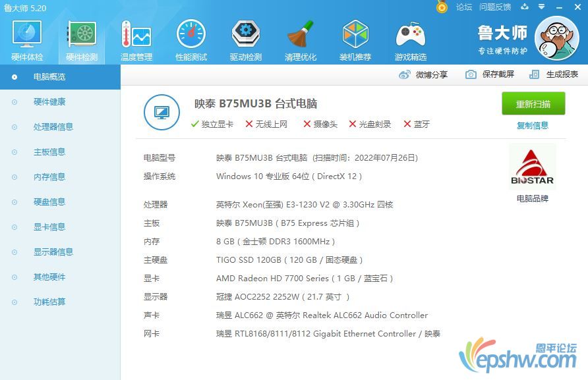588x380 pixels.
Task: Click the Xeon E3-1230 V2 processor value
Action: coord(305,205)
